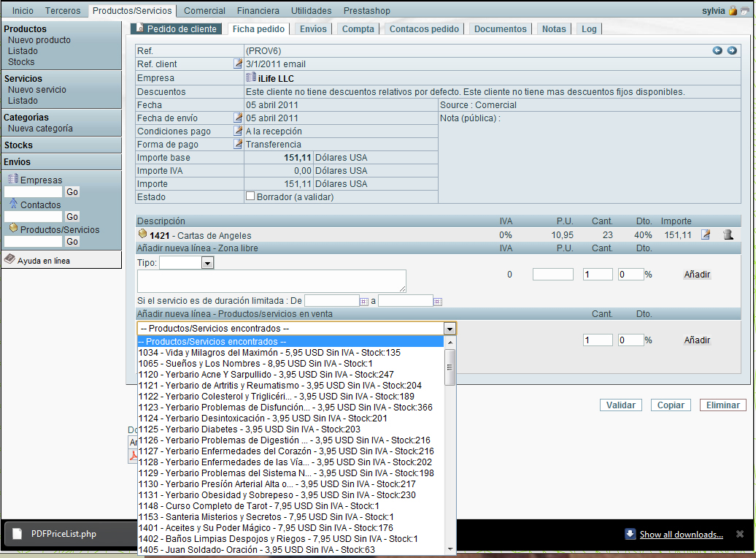This screenshot has height=558, width=756.
Task: Switch to the Documentos tab
Action: [501, 29]
